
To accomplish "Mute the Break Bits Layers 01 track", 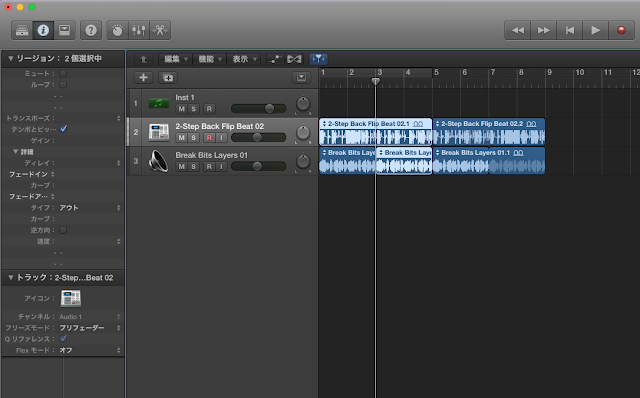I will (181, 167).
